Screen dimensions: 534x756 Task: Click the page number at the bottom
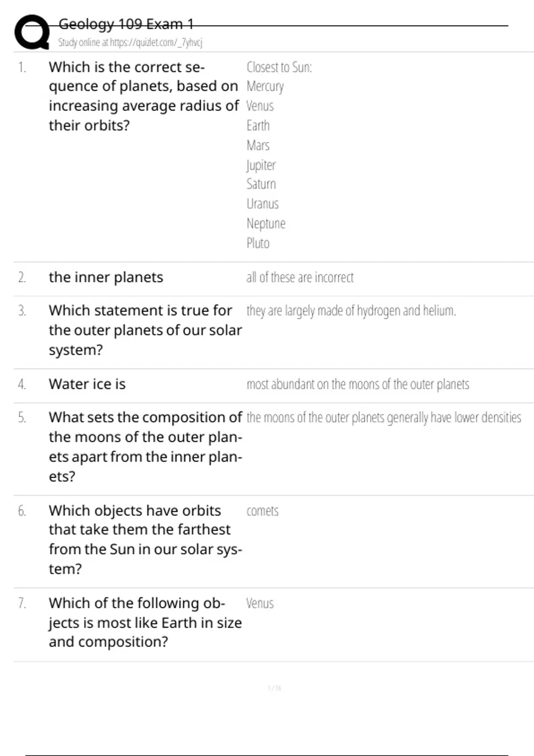click(x=274, y=688)
